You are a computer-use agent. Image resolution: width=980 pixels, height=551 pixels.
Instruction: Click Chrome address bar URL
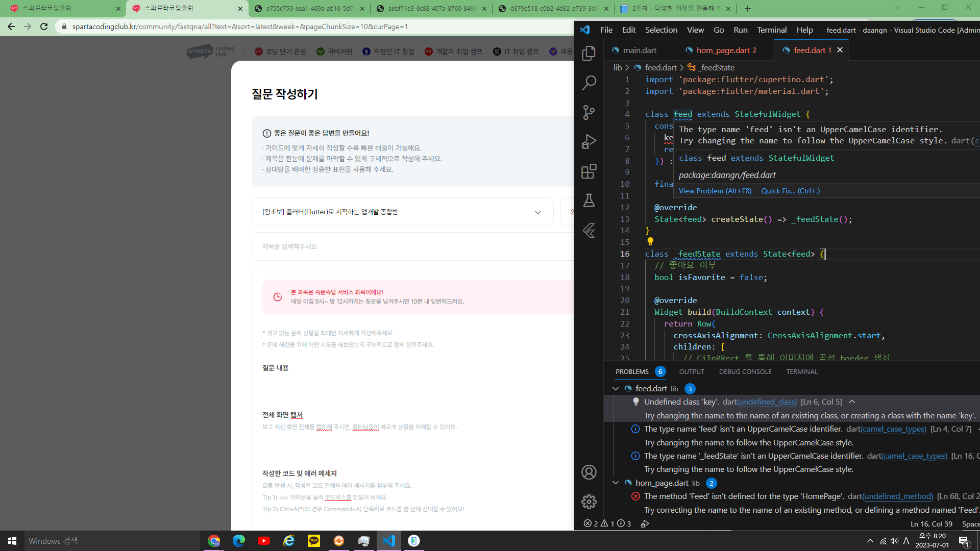coord(240,27)
